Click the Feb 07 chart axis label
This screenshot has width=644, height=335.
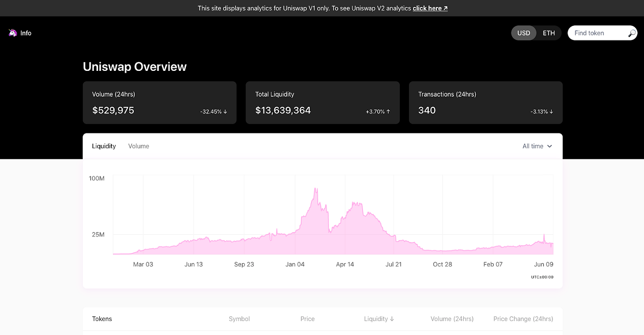tap(493, 265)
